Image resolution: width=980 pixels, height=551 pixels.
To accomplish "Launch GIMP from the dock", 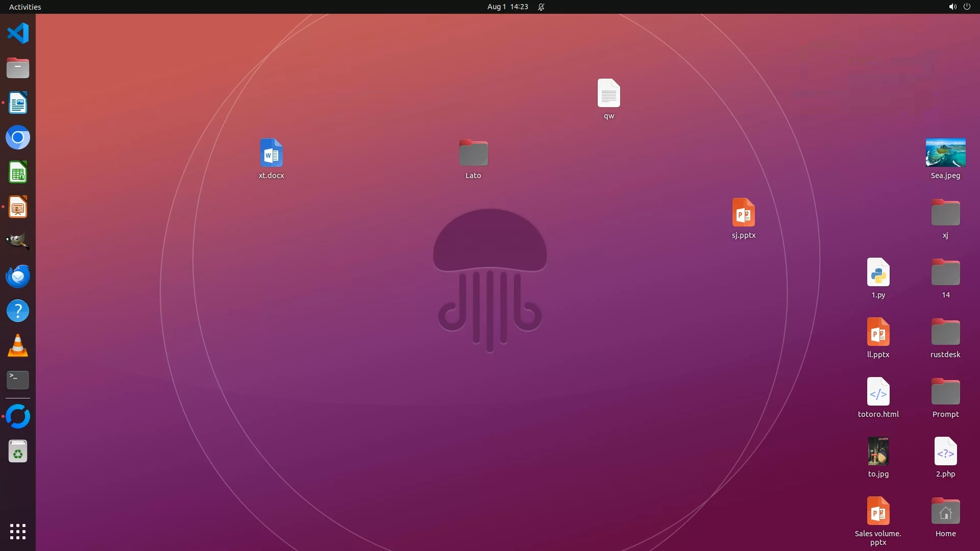I will click(18, 241).
